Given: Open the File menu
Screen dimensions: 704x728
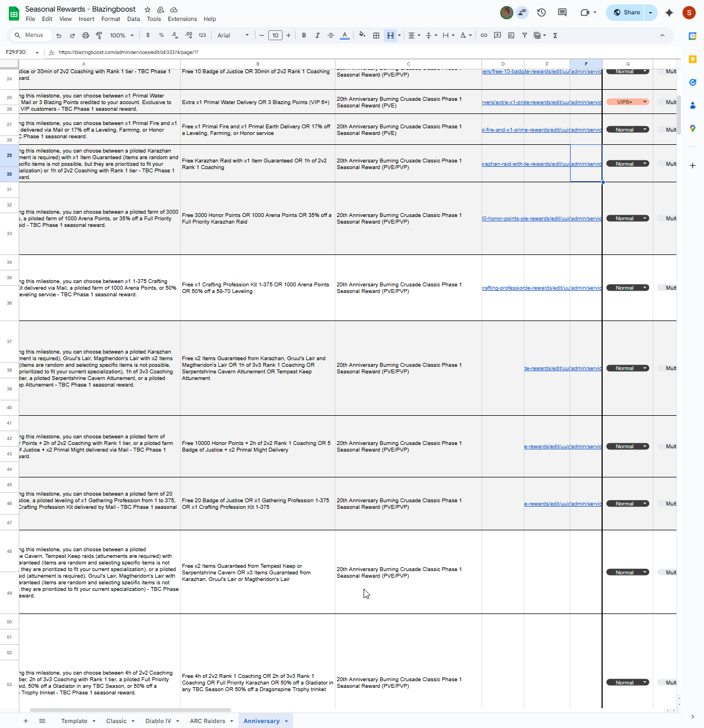Looking at the screenshot, I should click(x=30, y=19).
